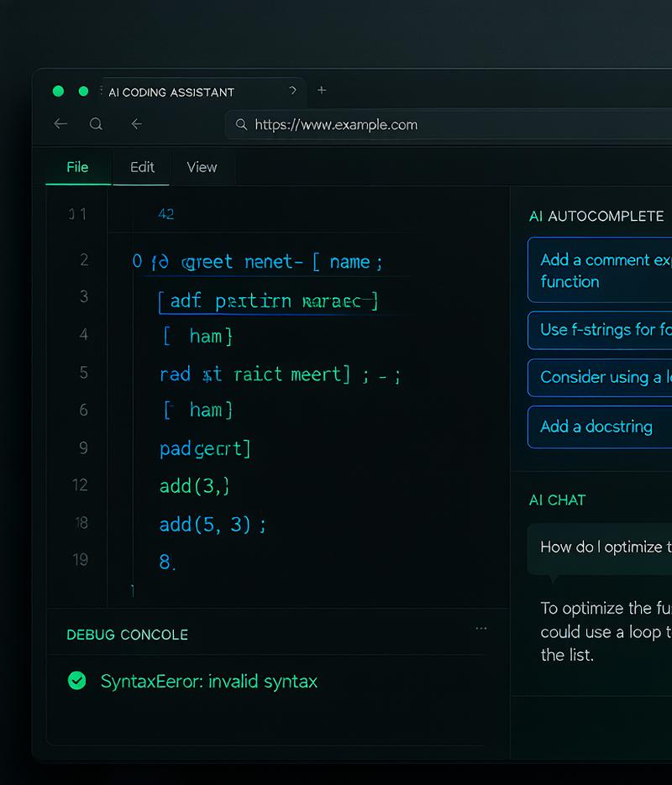Click the chevron on the AI Coding Assistant tab
The height and width of the screenshot is (785, 672).
[293, 90]
